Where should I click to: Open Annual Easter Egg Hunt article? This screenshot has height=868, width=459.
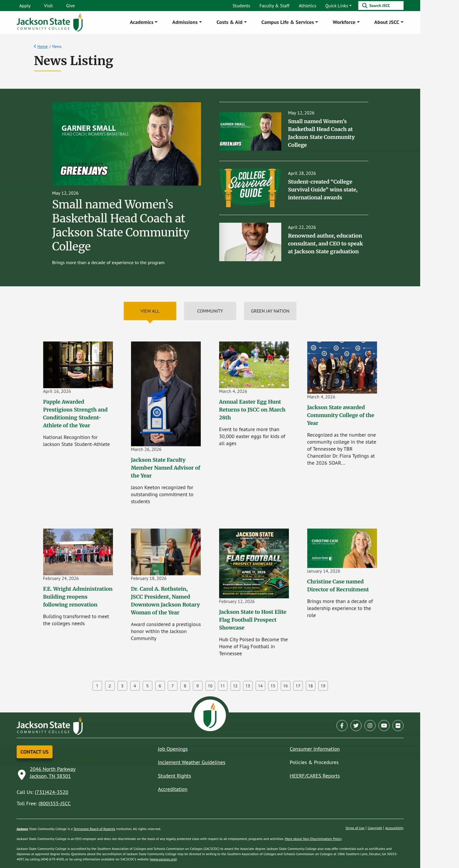click(252, 409)
